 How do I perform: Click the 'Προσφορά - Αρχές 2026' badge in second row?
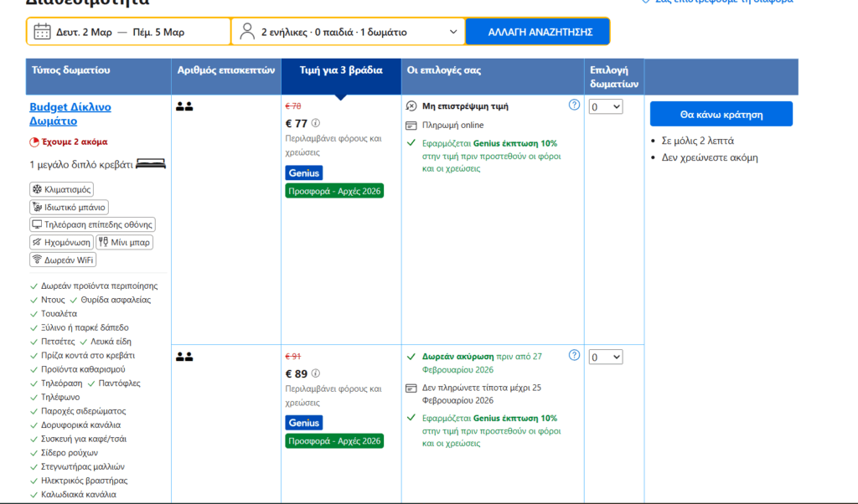point(333,440)
